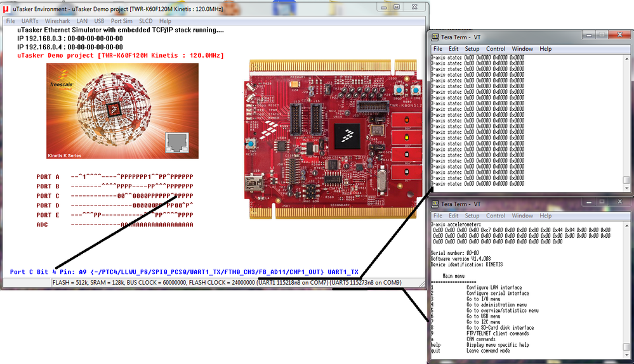This screenshot has width=634, height=364.
Task: Open the USB menu
Action: point(99,21)
